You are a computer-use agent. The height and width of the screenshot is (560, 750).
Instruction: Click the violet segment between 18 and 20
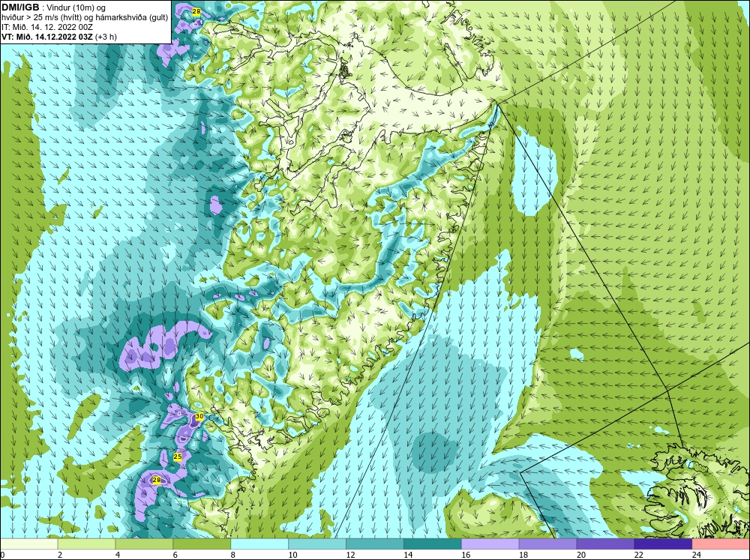point(547,544)
